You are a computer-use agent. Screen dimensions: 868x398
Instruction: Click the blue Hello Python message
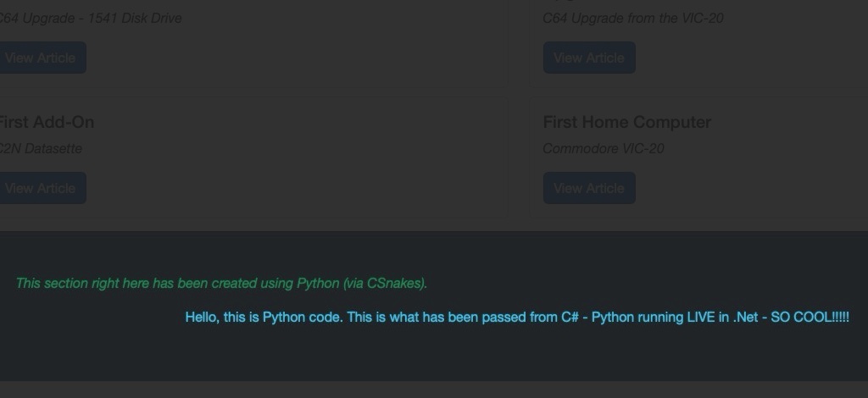coord(517,318)
